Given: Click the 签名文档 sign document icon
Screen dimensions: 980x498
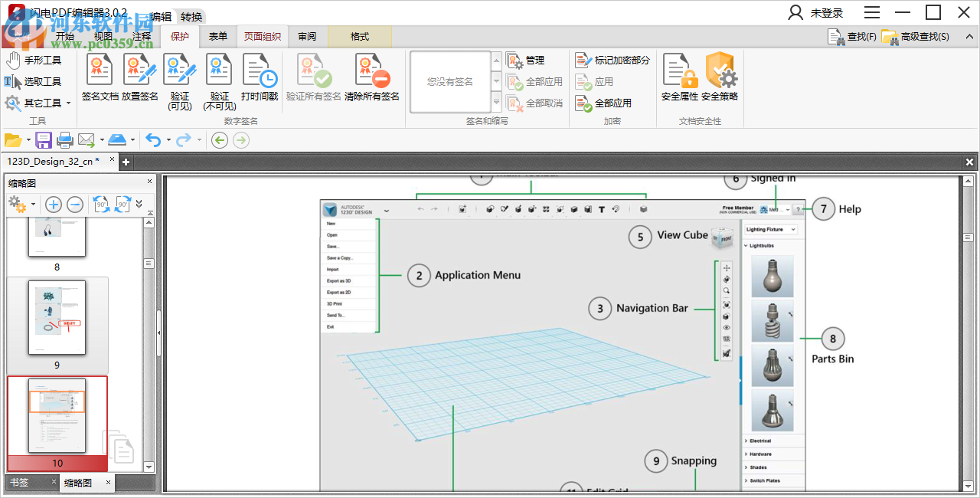Looking at the screenshot, I should (x=100, y=77).
